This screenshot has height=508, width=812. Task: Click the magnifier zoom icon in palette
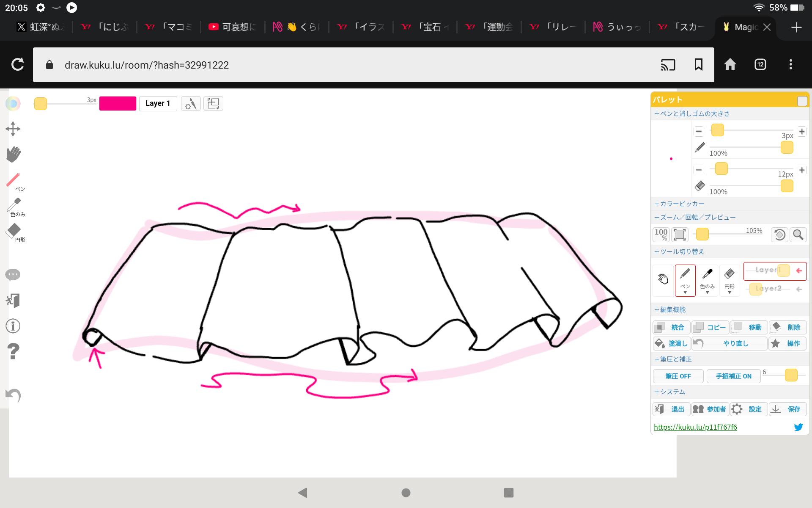pos(798,235)
